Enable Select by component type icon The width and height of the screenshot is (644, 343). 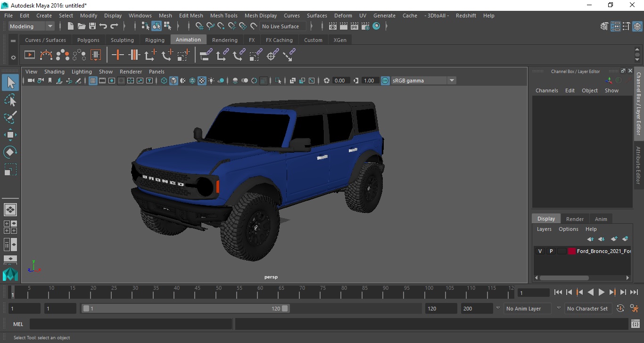[x=167, y=26]
